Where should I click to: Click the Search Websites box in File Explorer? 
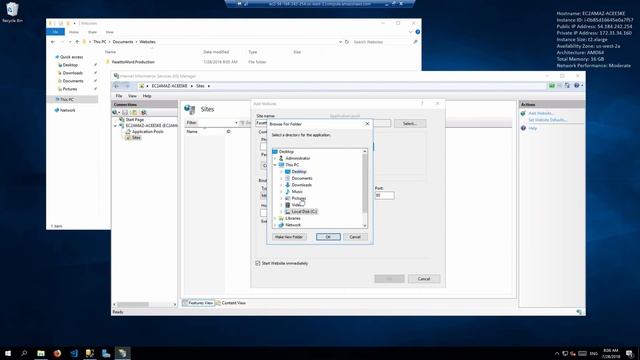coord(382,42)
